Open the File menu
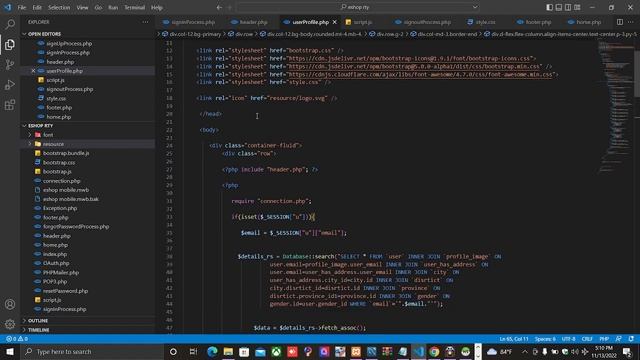Viewport: 640px width, 360px height. point(22,7)
